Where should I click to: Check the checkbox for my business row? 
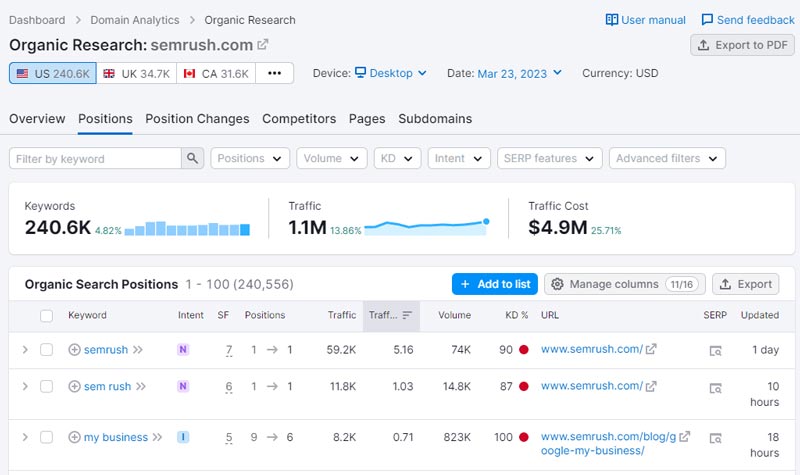point(46,437)
